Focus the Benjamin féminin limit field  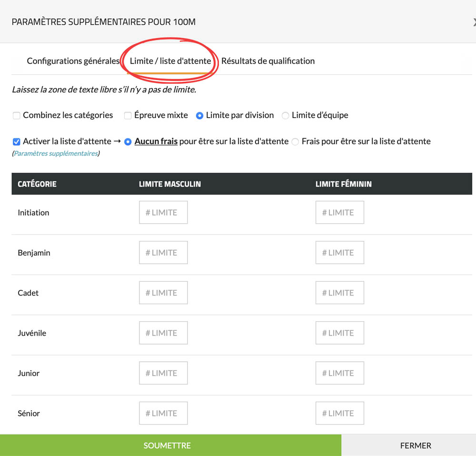click(x=339, y=253)
